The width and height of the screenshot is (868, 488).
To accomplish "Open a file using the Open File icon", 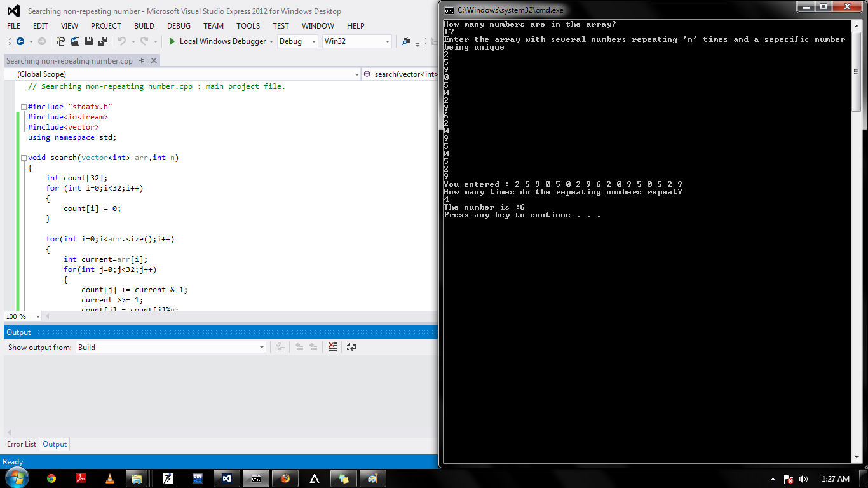I will pos(74,41).
